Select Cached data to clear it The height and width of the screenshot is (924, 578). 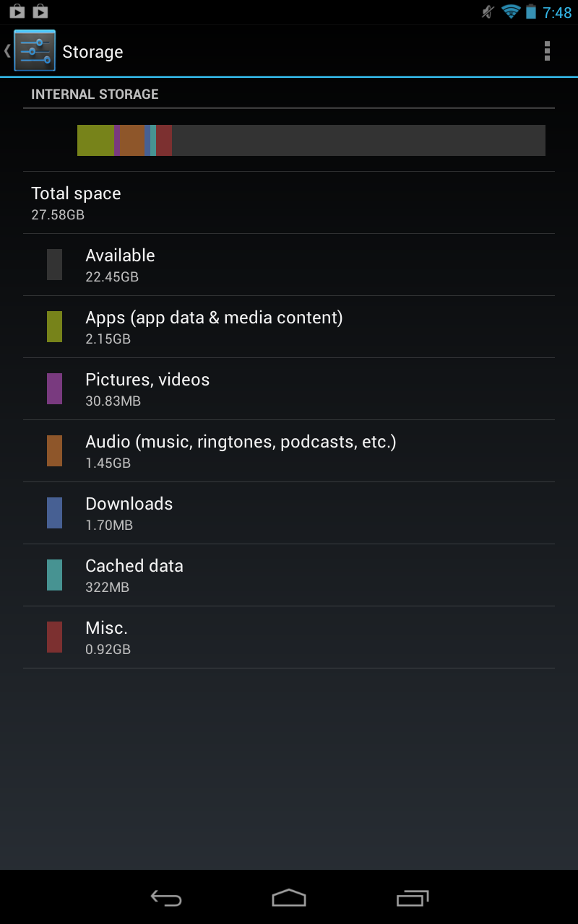289,575
